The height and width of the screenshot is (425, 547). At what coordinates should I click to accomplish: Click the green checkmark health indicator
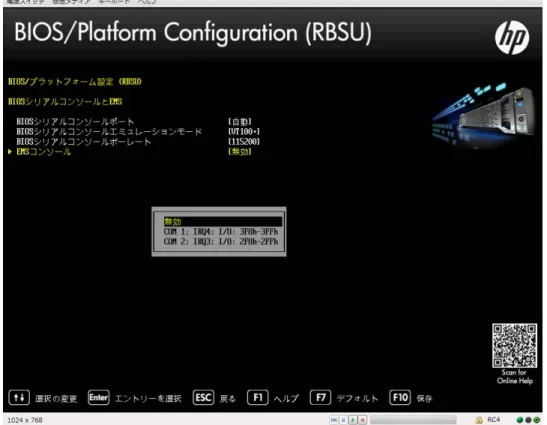point(537,420)
